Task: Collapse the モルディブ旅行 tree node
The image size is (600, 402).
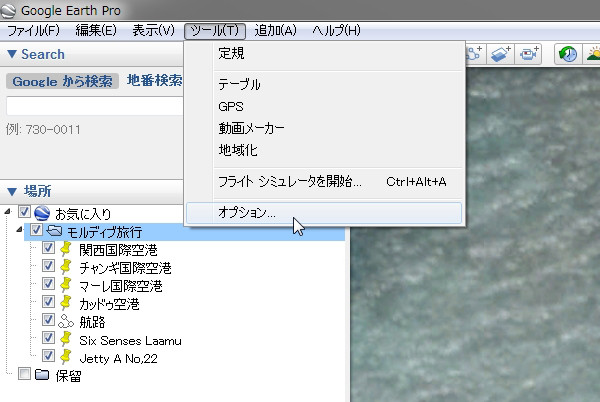Action: [20, 229]
